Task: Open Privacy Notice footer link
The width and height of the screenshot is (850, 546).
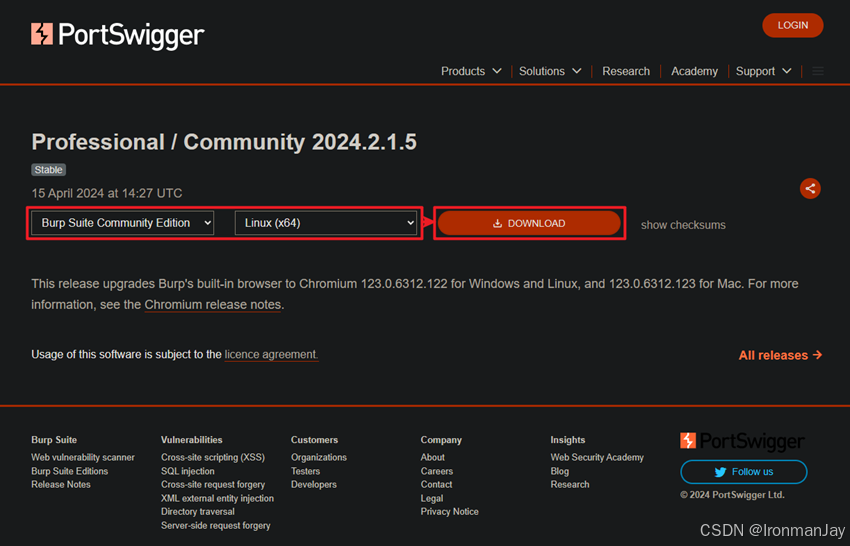Action: [449, 511]
